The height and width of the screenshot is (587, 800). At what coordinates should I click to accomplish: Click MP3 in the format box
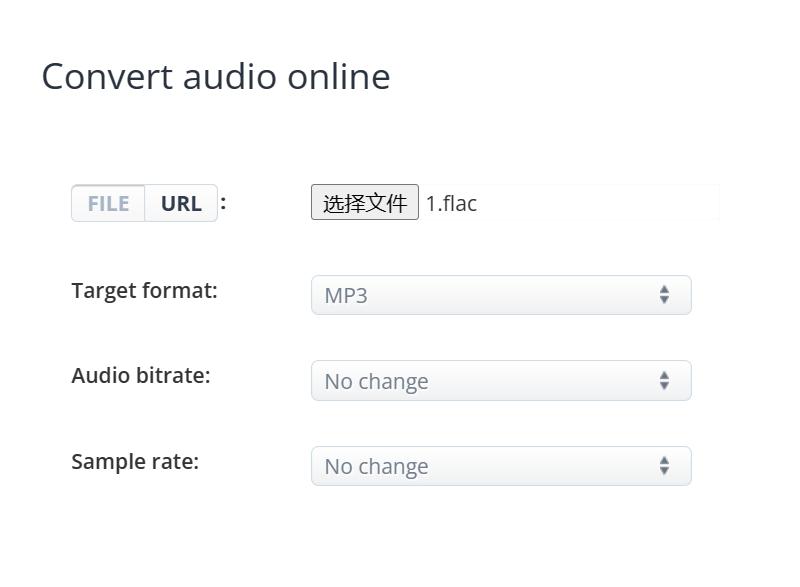coord(341,296)
